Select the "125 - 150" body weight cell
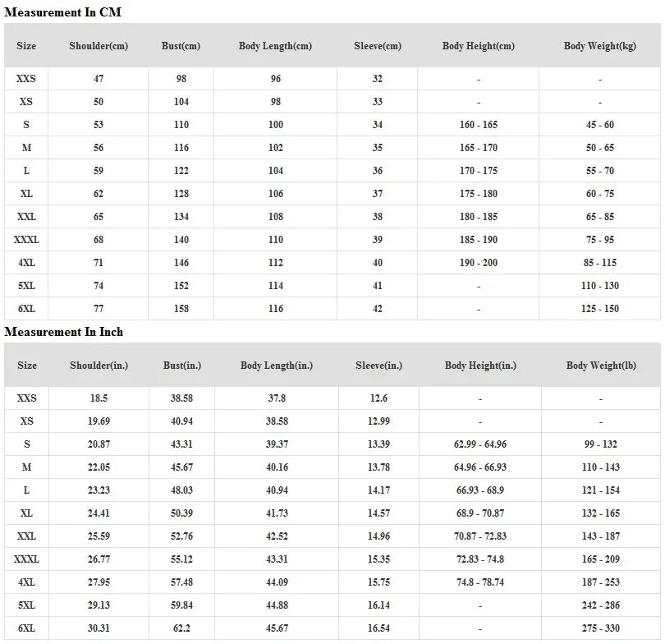 click(600, 309)
